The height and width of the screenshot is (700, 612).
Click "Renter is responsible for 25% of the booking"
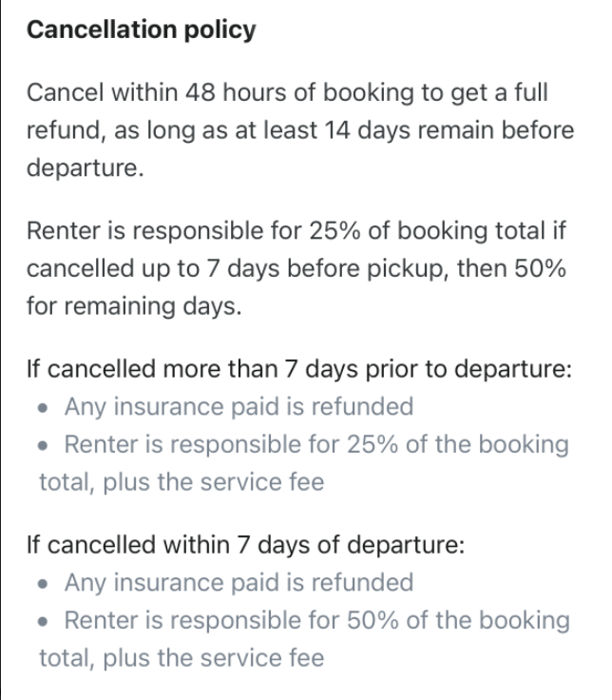[x=316, y=444]
